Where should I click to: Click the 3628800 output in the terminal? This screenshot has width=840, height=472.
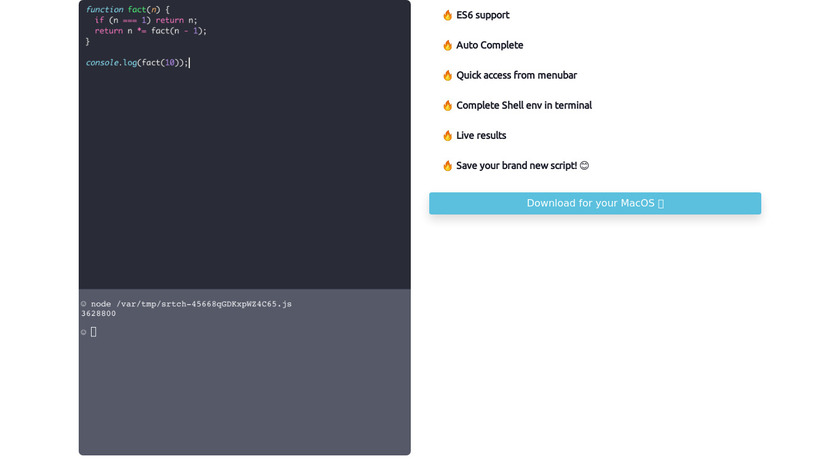[x=98, y=314]
